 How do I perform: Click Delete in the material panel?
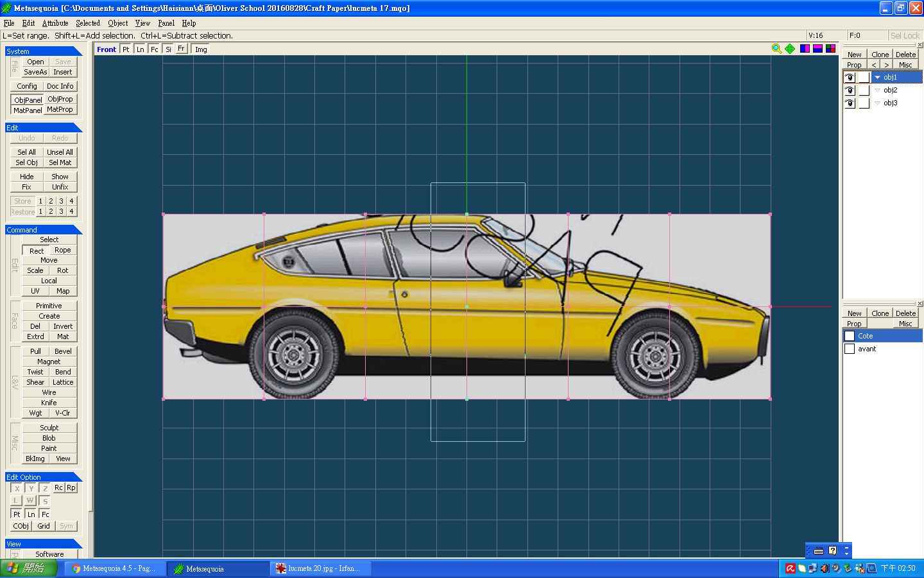pos(905,313)
